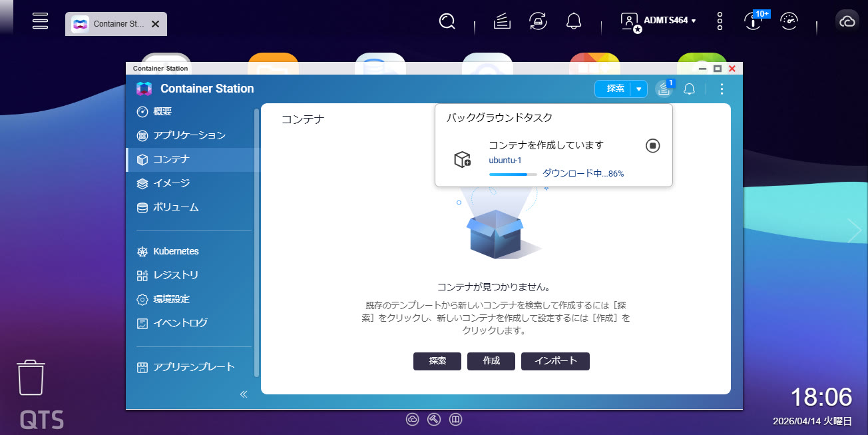Close the Container Station taskbar tab

(x=155, y=24)
